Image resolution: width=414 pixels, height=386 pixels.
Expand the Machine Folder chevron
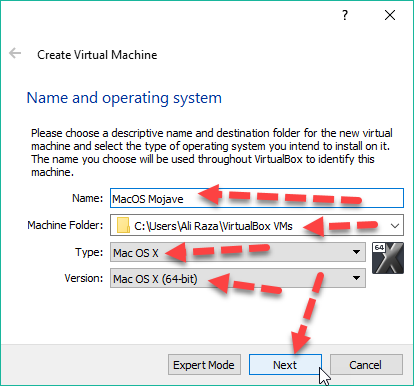point(395,226)
